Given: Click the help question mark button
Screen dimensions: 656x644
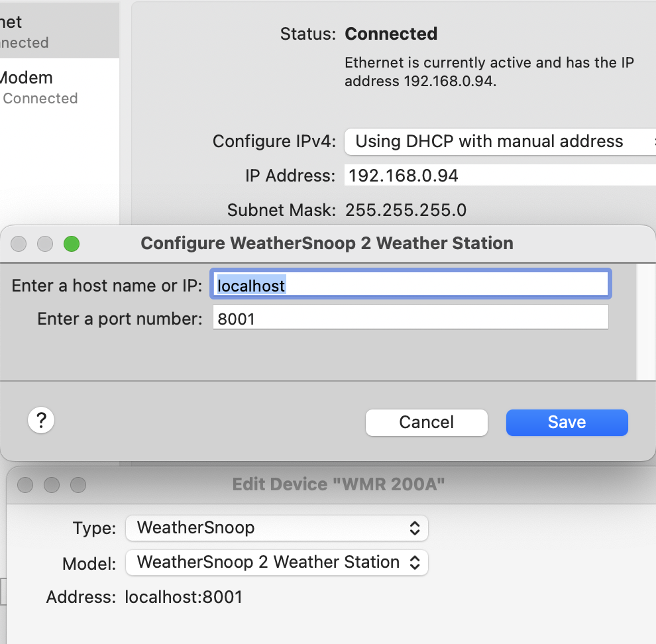Looking at the screenshot, I should point(41,420).
